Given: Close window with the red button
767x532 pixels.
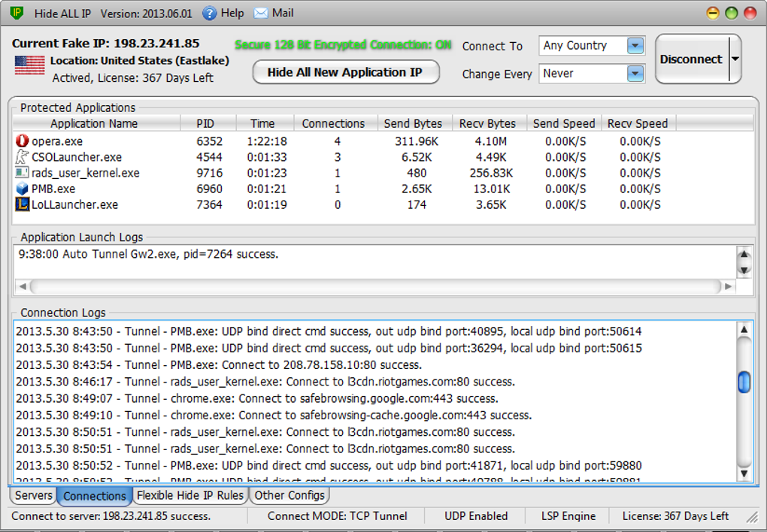Looking at the screenshot, I should tap(750, 14).
